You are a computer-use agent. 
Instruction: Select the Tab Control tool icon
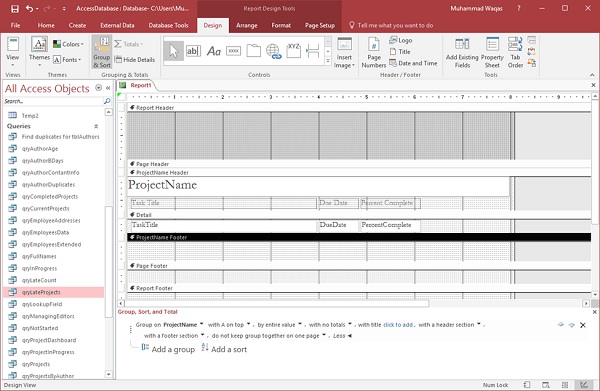[x=253, y=51]
